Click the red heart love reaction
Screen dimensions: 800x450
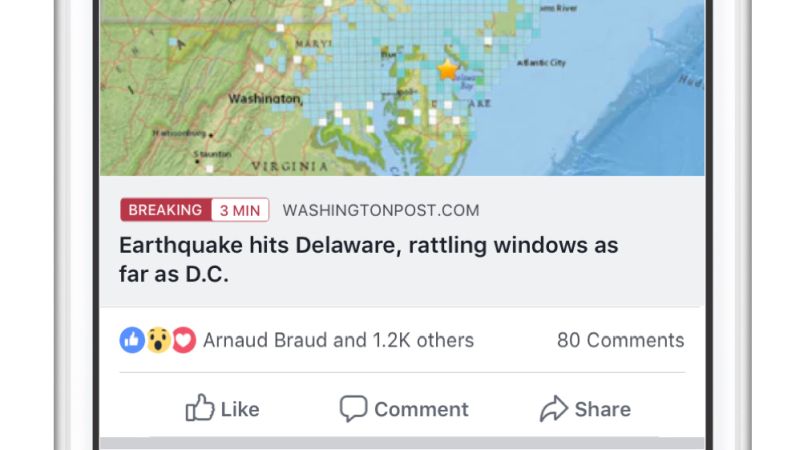coord(184,340)
